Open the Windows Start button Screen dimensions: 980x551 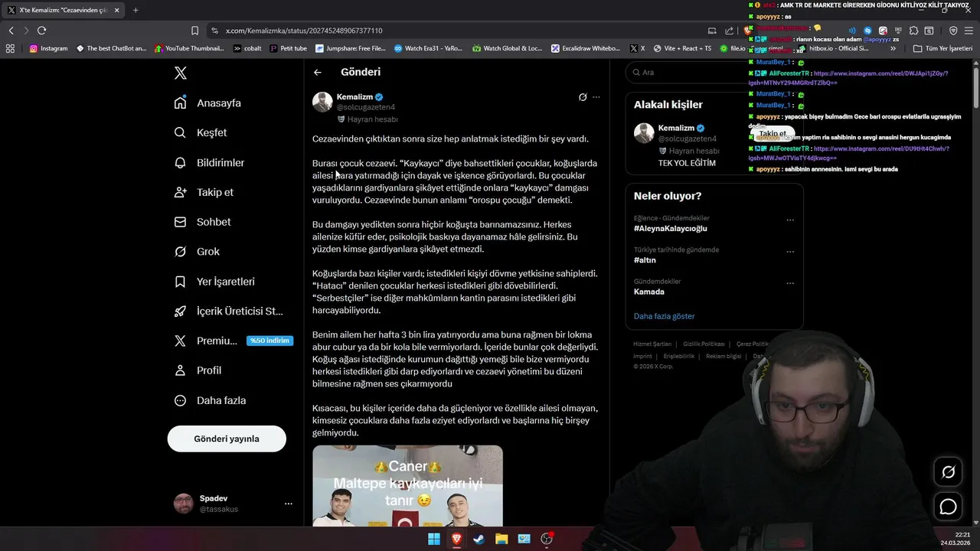[434, 539]
